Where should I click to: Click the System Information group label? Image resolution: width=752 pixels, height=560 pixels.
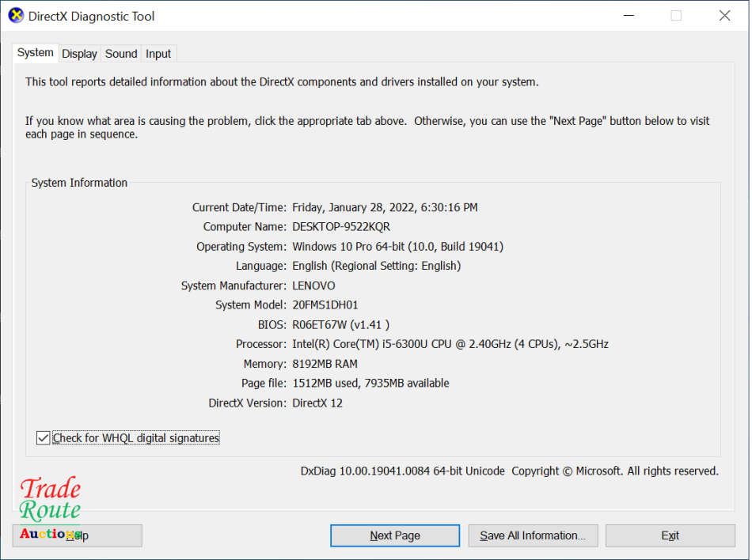pos(78,183)
